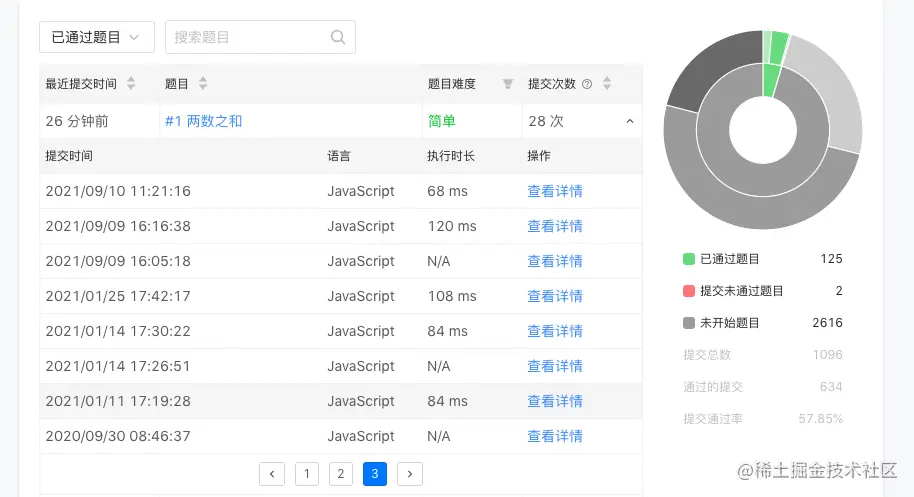
Task: Click the 108 ms runtime value
Action: (452, 296)
